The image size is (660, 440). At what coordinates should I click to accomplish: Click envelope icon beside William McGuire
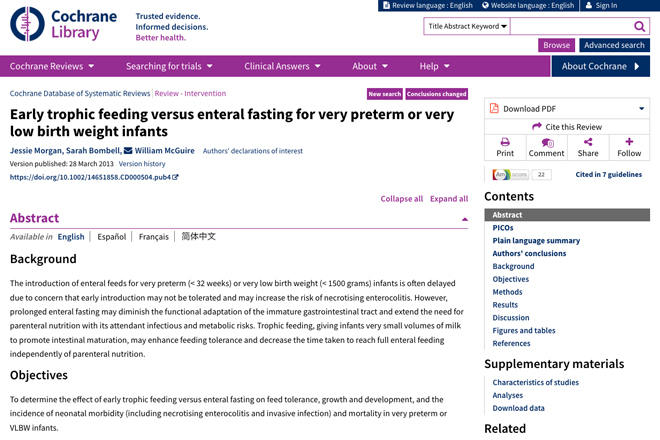click(128, 150)
